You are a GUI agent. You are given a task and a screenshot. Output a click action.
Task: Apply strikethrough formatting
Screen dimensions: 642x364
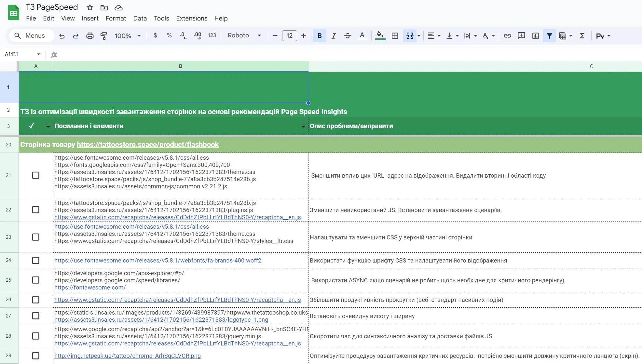click(348, 36)
